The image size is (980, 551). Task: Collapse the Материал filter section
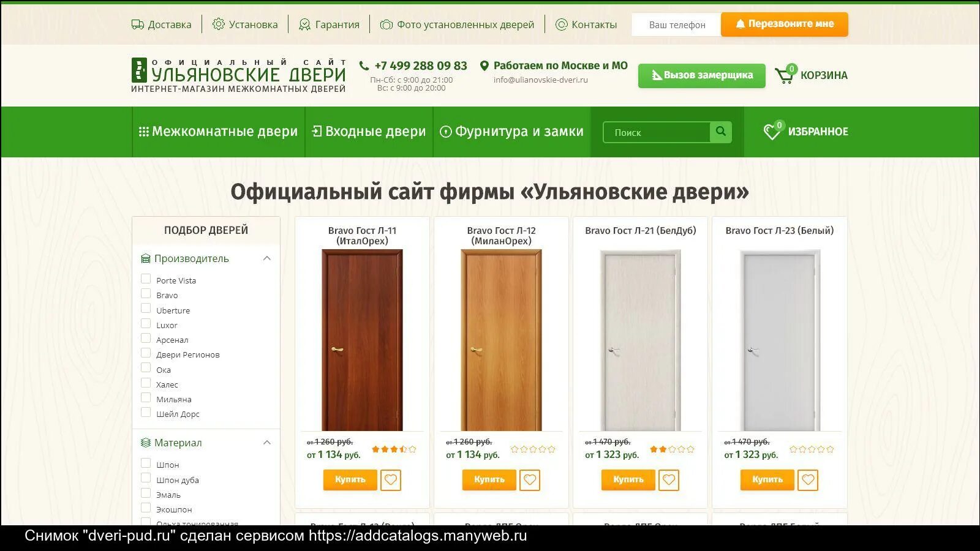pos(267,443)
